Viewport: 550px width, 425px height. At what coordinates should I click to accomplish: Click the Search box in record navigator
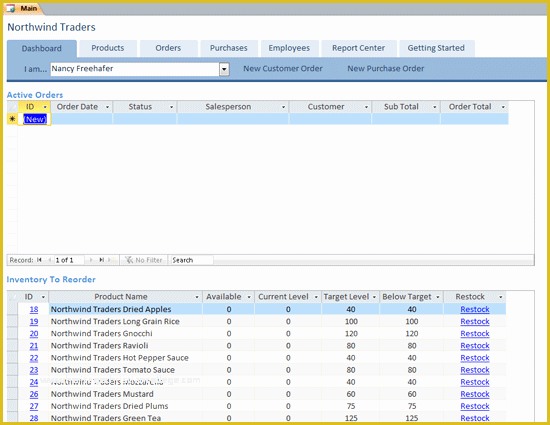tap(192, 260)
